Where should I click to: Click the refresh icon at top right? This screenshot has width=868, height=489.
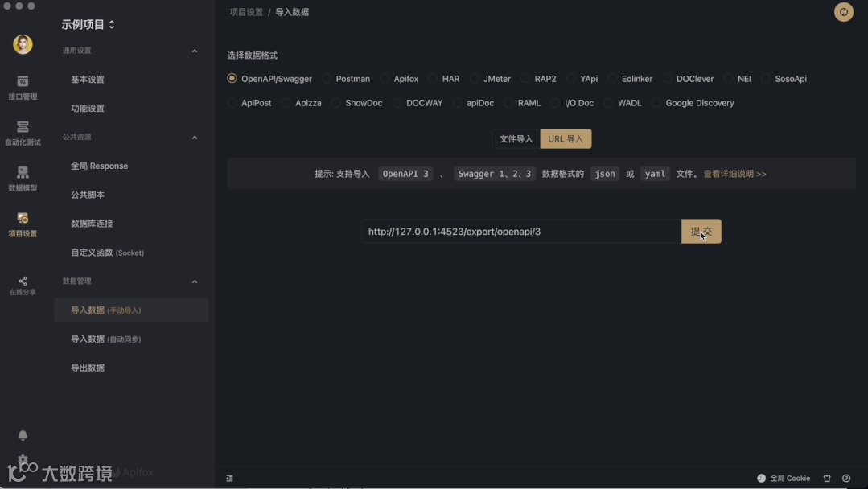(844, 12)
